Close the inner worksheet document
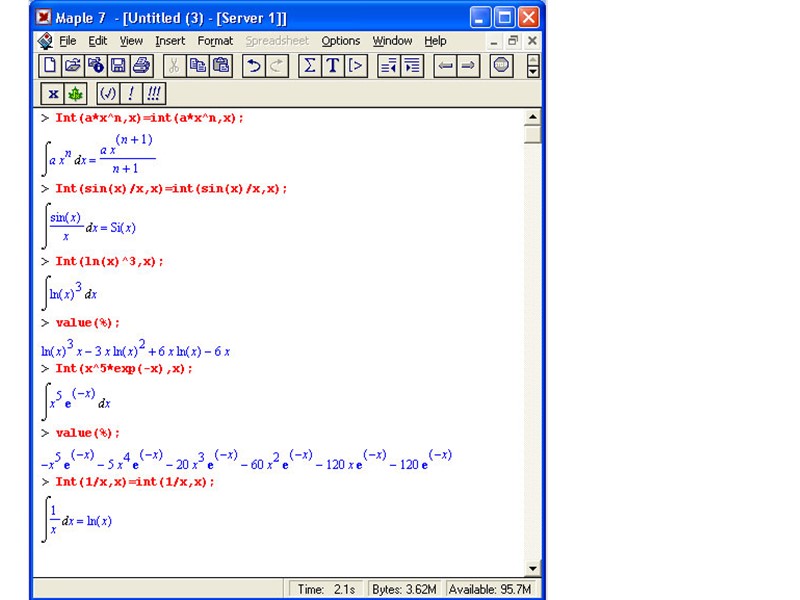Viewport: 800px width, 600px height. 532,41
